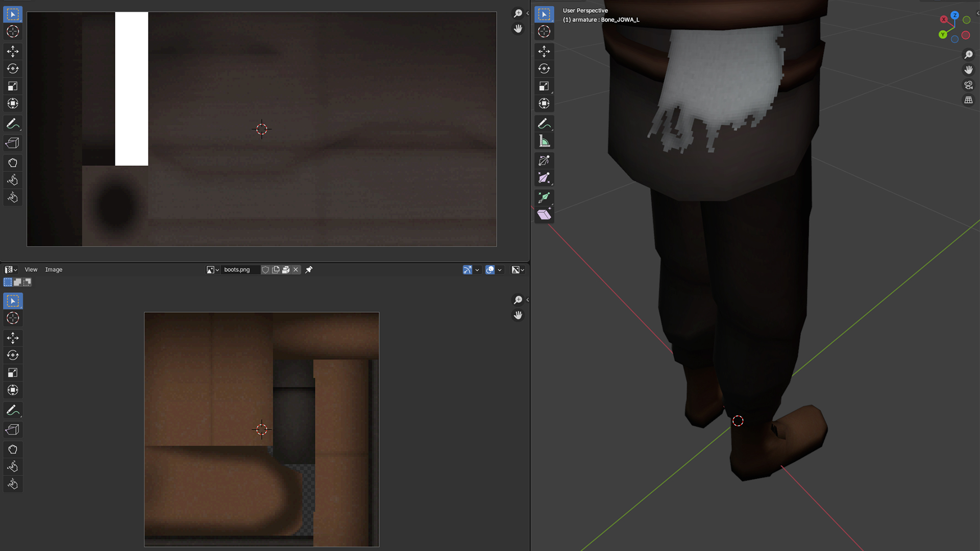Click the zoom icon in 3D viewport

[x=968, y=55]
